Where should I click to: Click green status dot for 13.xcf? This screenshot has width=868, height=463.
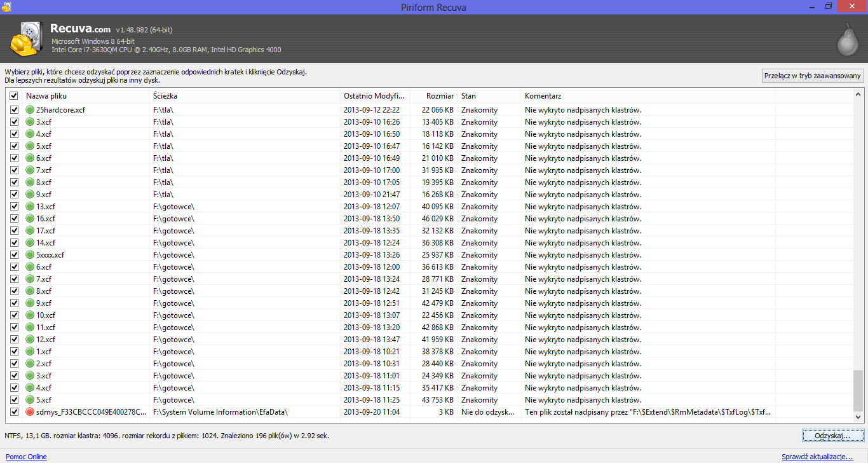point(30,207)
